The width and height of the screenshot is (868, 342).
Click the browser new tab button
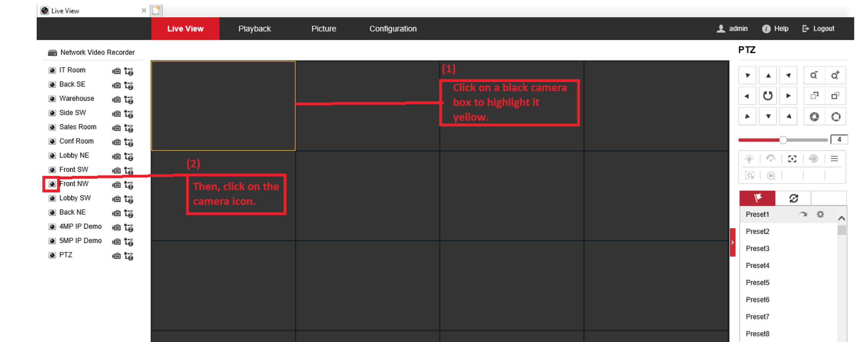click(156, 10)
